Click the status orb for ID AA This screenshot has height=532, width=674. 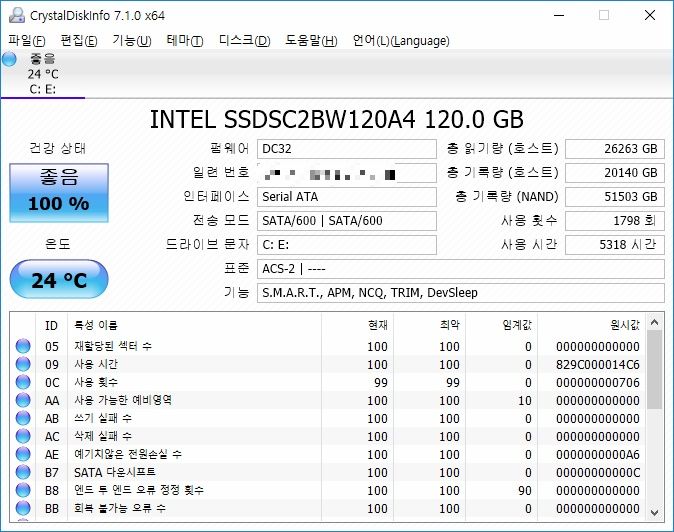pos(23,401)
